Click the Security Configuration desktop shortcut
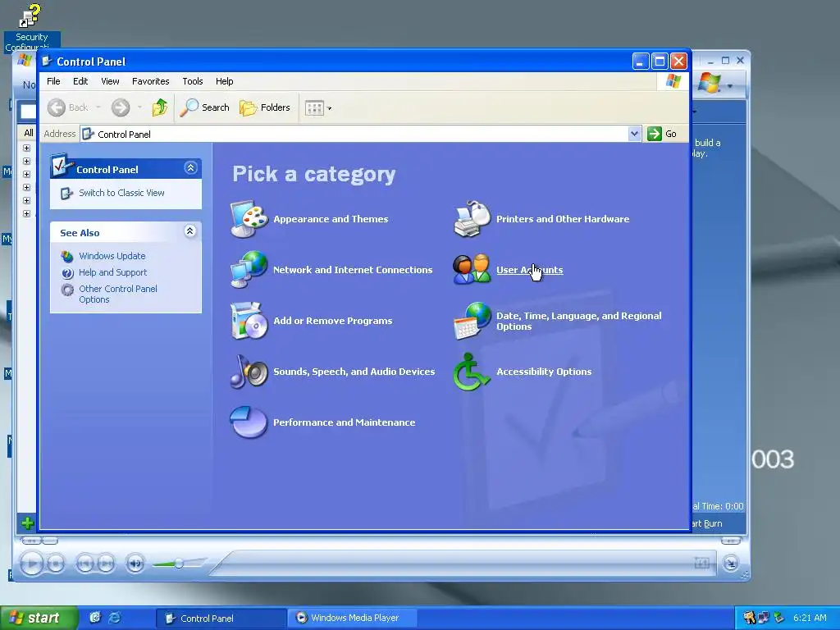Viewport: 840px width, 630px height. point(32,27)
